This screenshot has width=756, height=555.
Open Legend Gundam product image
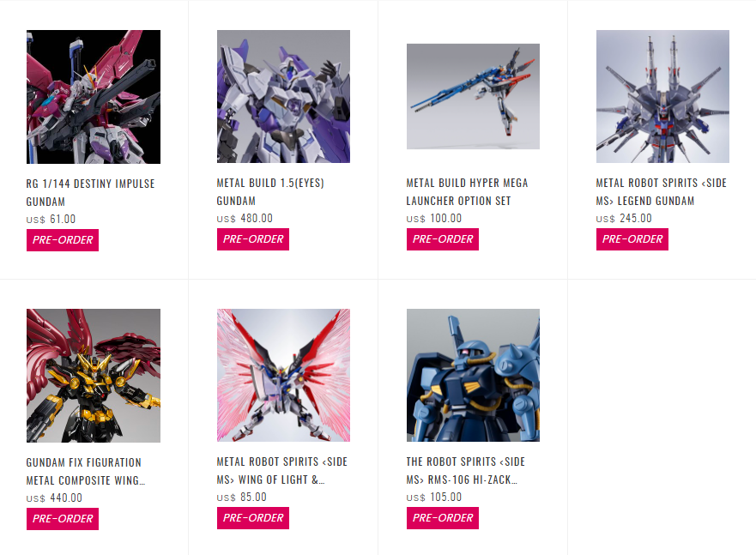tap(662, 96)
